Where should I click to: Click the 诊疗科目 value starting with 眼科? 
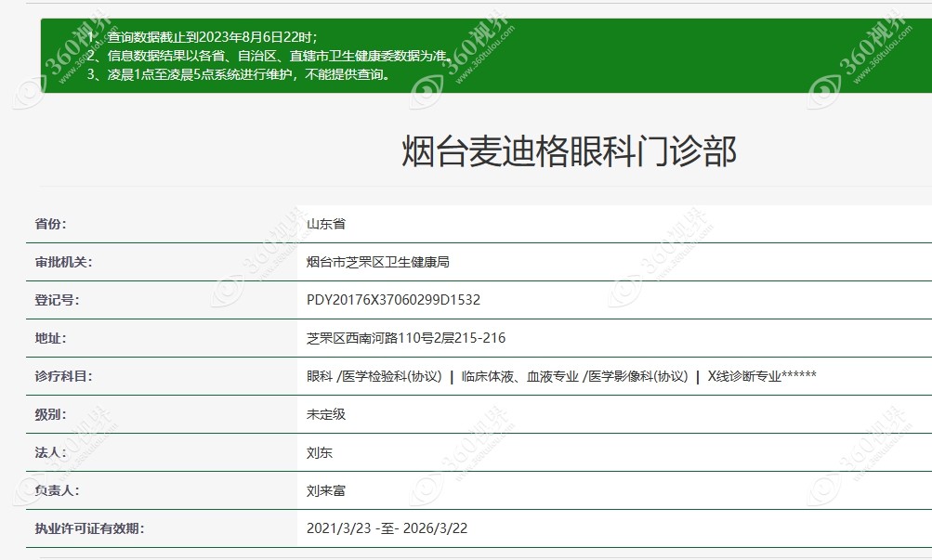click(561, 376)
